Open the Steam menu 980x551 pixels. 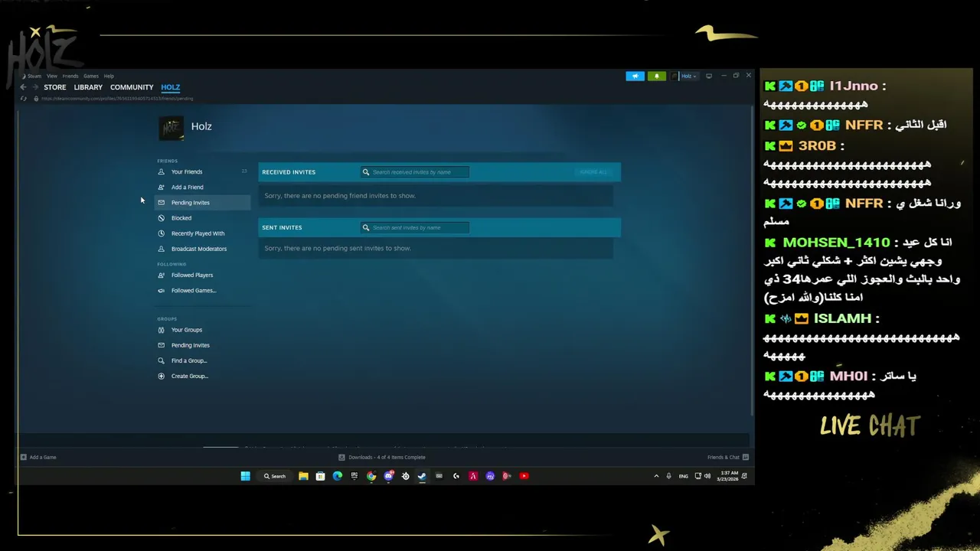[x=34, y=76]
